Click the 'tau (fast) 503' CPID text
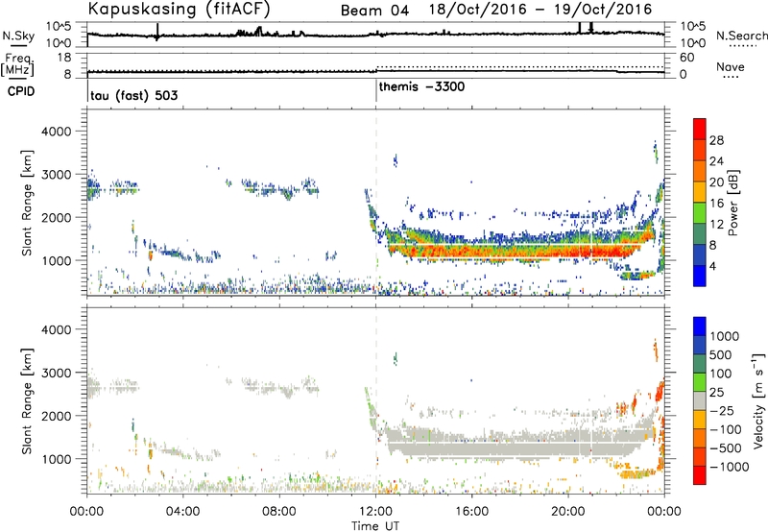 (x=133, y=95)
